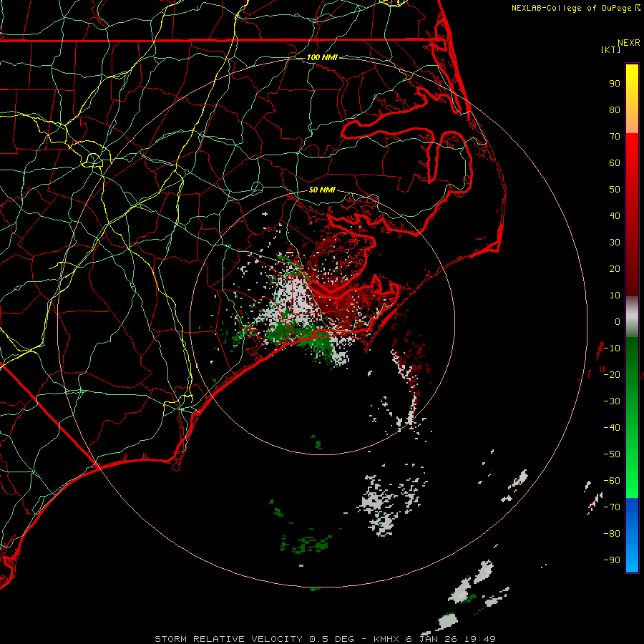Click the 60 value on the velocity scale
Image resolution: width=644 pixels, height=644 pixels.
point(615,163)
